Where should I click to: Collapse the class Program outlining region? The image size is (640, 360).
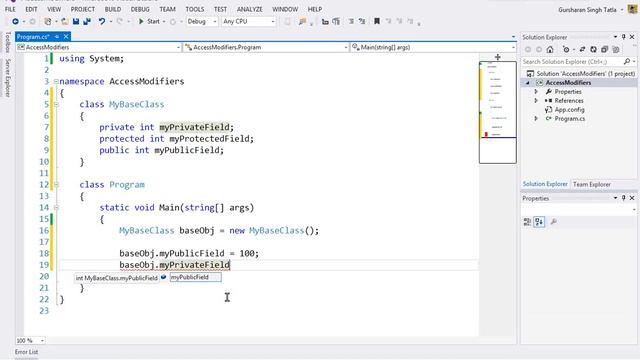coord(56,184)
